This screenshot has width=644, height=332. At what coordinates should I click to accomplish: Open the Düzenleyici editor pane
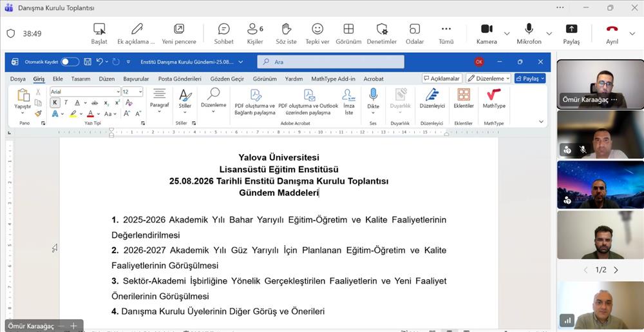[x=431, y=98]
